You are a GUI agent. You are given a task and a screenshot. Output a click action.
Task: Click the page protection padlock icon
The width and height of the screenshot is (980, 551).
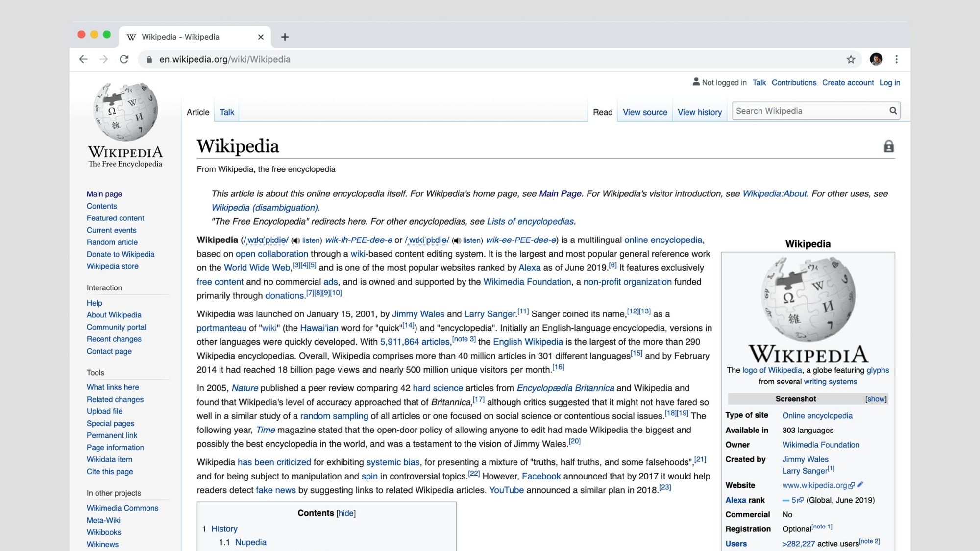pos(889,145)
